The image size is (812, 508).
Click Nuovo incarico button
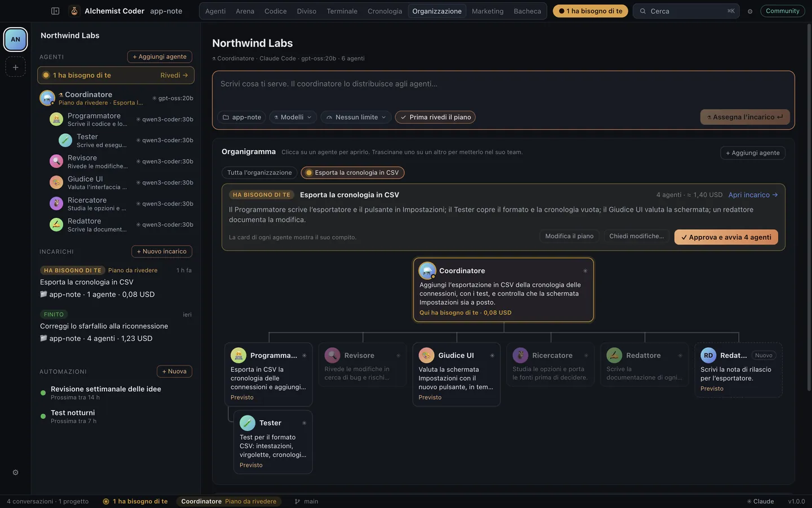[162, 251]
